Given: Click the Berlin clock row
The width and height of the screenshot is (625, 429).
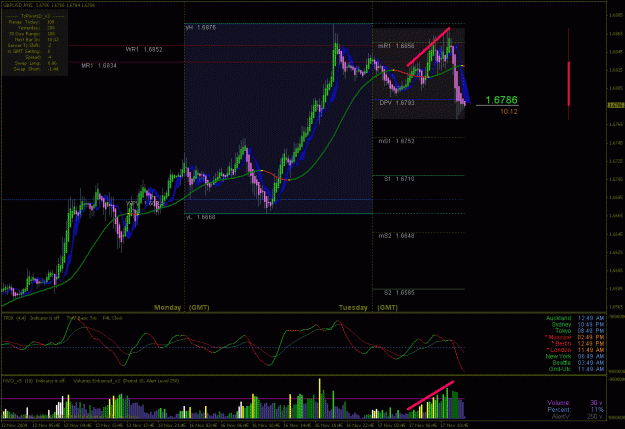Looking at the screenshot, I should (578, 344).
